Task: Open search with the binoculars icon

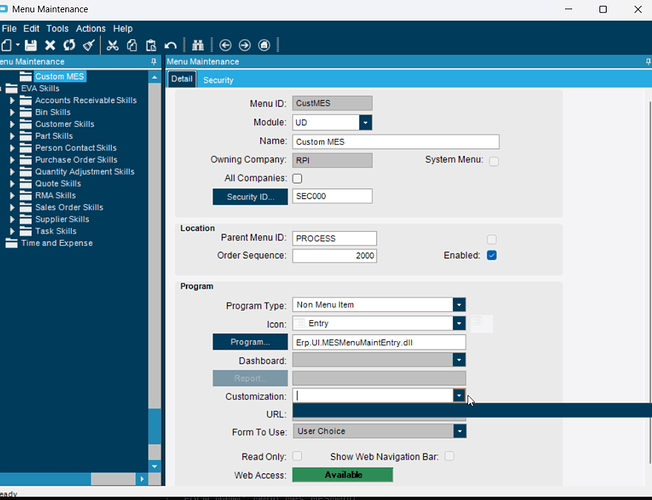Action: point(198,45)
